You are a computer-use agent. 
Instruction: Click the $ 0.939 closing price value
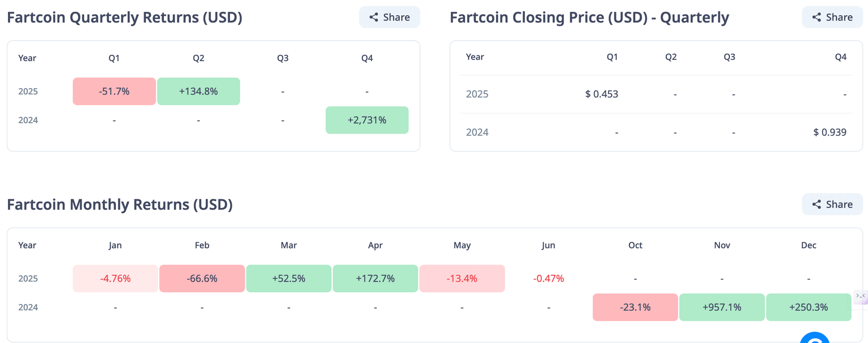tap(830, 132)
